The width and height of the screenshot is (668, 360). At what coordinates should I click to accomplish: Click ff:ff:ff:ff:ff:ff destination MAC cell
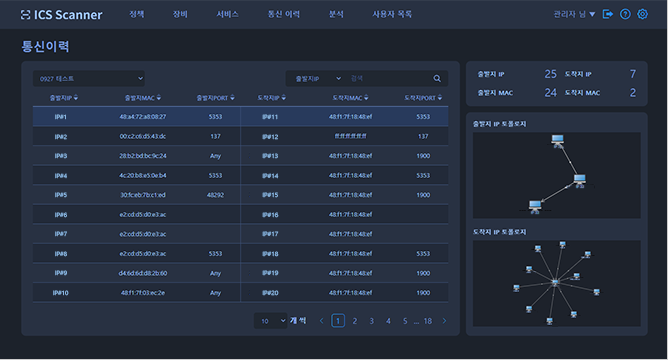tap(350, 136)
